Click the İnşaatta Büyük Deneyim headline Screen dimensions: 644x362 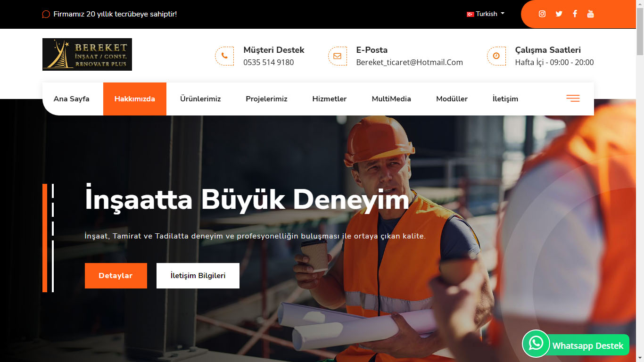(247, 199)
